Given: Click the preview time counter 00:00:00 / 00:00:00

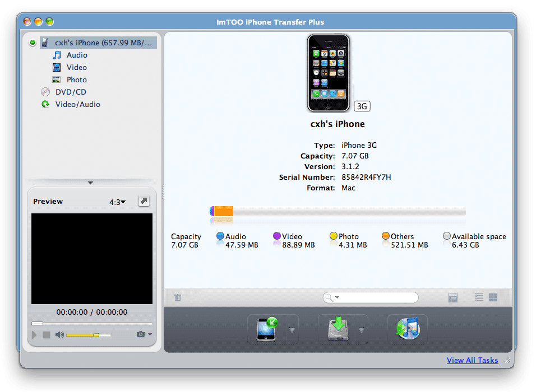Looking at the screenshot, I should pos(92,312).
